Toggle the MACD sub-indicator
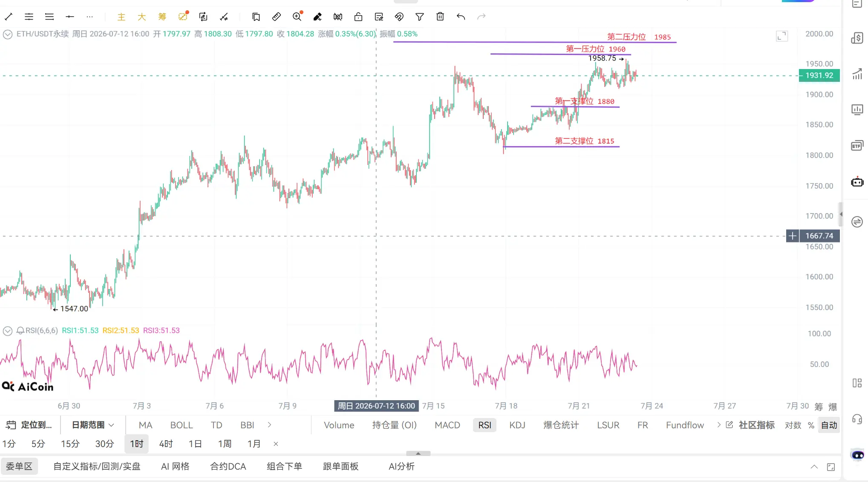This screenshot has width=868, height=482. pos(447,425)
